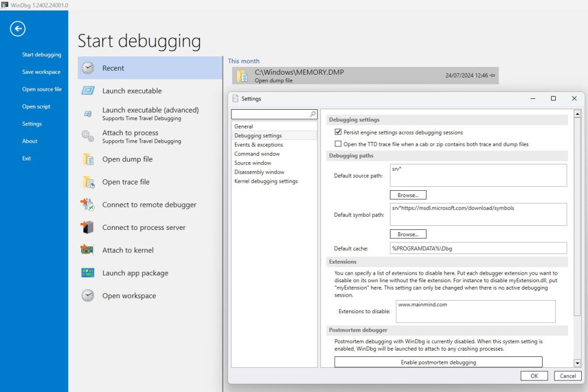This screenshot has width=588, height=392.
Task: Choose Open dump file option text
Action: pyautogui.click(x=127, y=159)
